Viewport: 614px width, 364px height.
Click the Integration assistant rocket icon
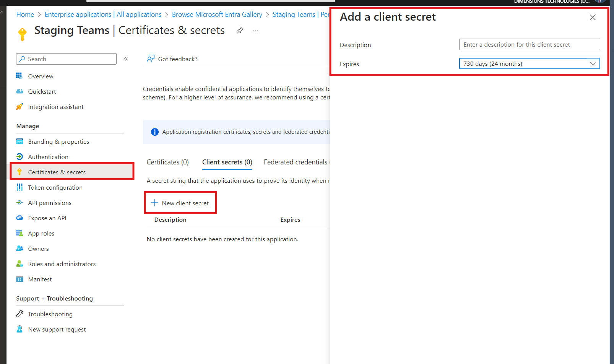click(19, 107)
